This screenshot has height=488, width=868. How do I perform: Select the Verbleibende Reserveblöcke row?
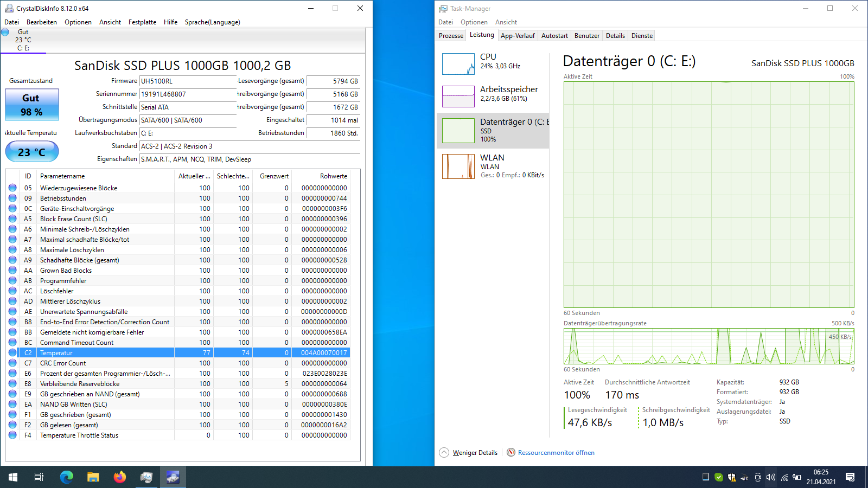point(178,383)
